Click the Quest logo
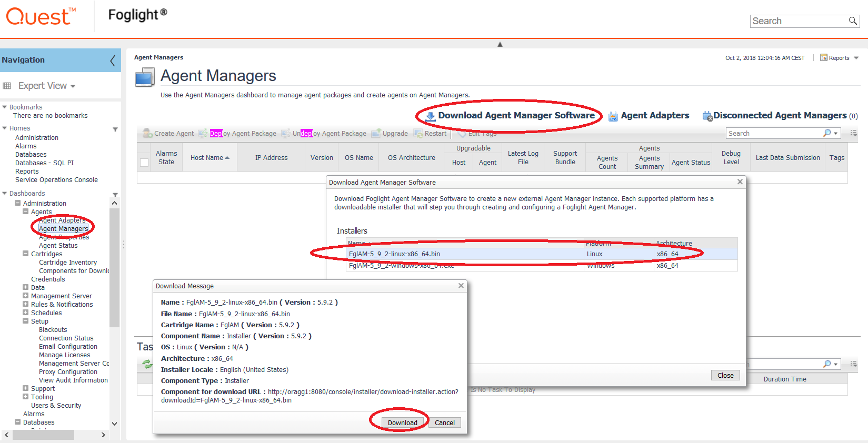 pos(41,17)
